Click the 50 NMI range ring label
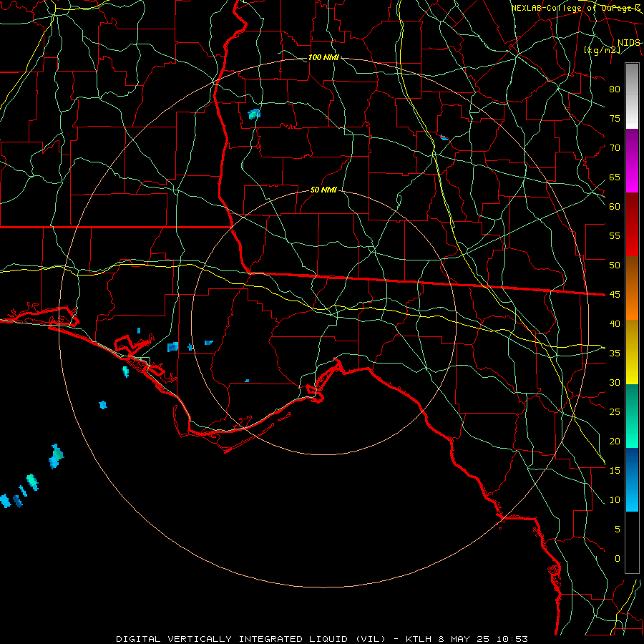Image resolution: width=644 pixels, height=644 pixels. 323,190
